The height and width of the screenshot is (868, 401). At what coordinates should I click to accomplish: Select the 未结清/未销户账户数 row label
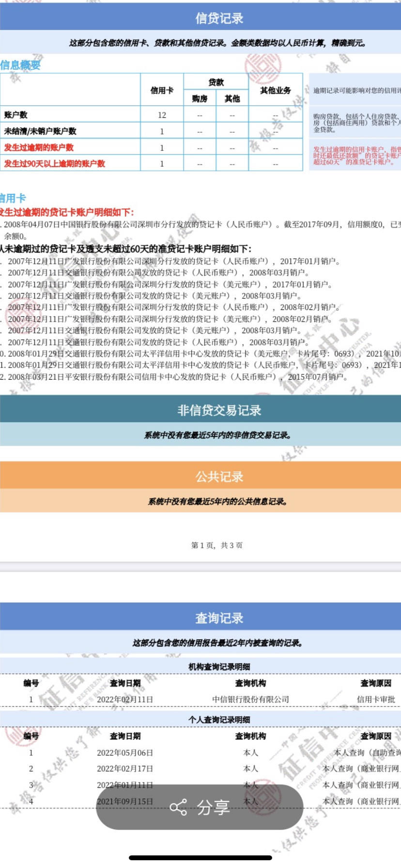[x=40, y=131]
